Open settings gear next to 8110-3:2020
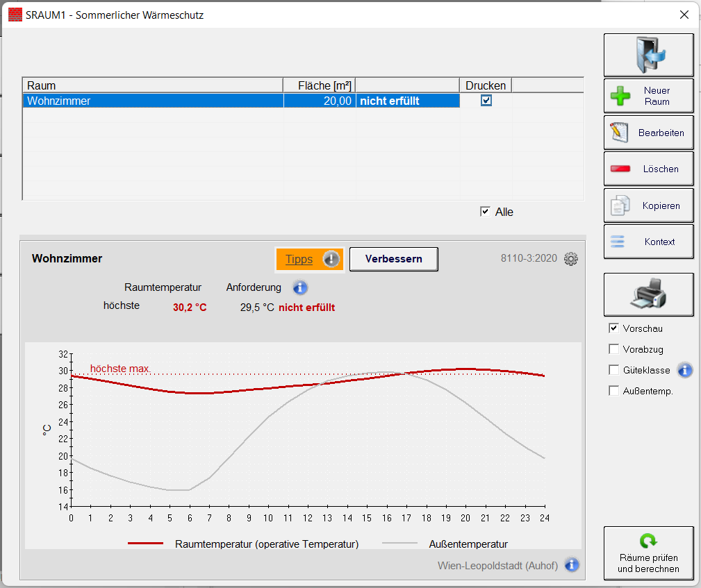Viewport: 701px width, 588px height. pyautogui.click(x=571, y=259)
